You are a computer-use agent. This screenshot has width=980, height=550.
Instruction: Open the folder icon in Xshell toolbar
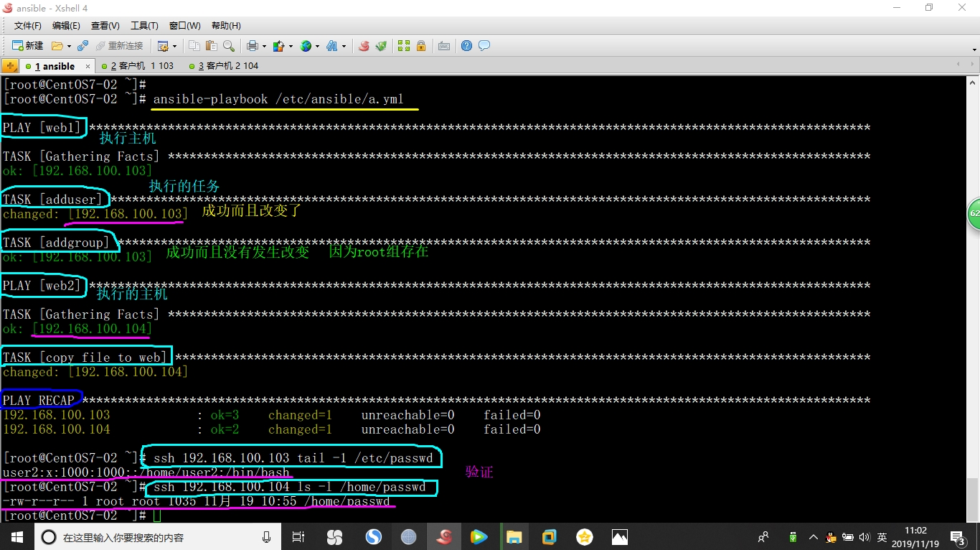[57, 46]
